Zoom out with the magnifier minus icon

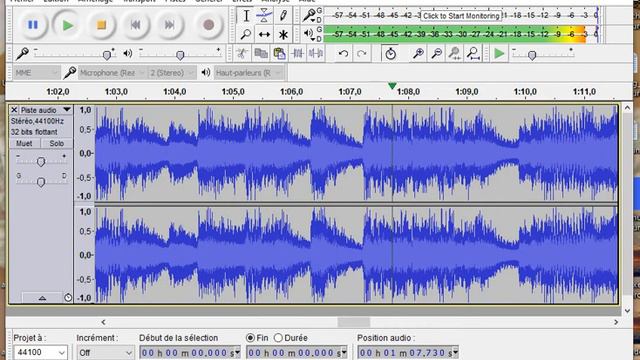point(437,53)
